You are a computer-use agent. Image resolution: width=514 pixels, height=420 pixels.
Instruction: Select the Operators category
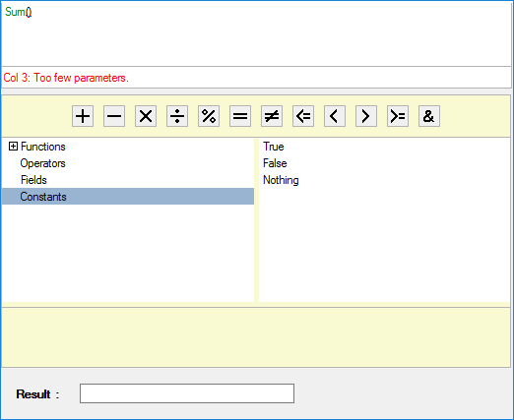tap(42, 163)
